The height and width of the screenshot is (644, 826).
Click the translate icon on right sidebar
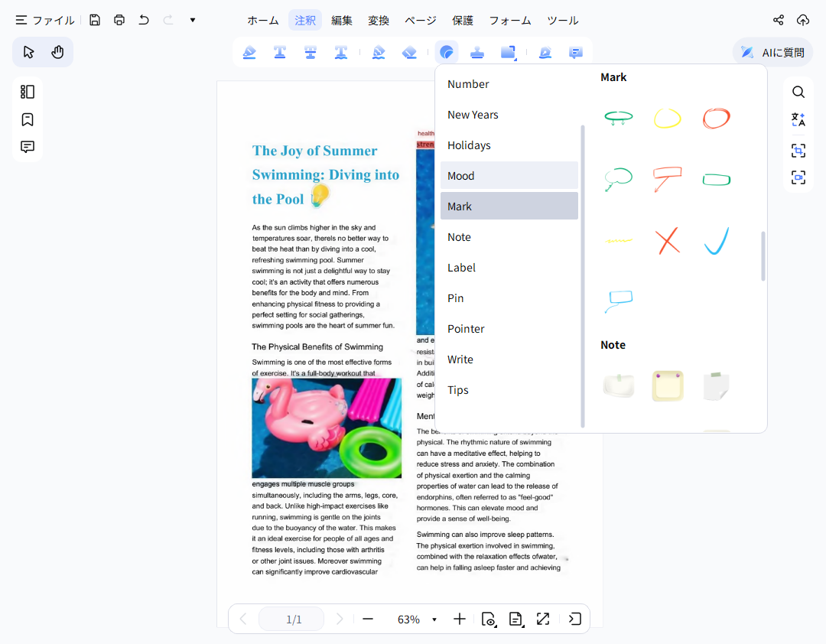point(798,119)
